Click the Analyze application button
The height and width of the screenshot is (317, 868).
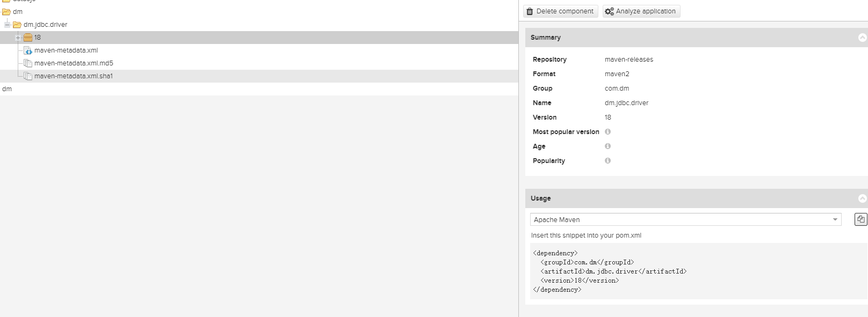click(x=641, y=11)
